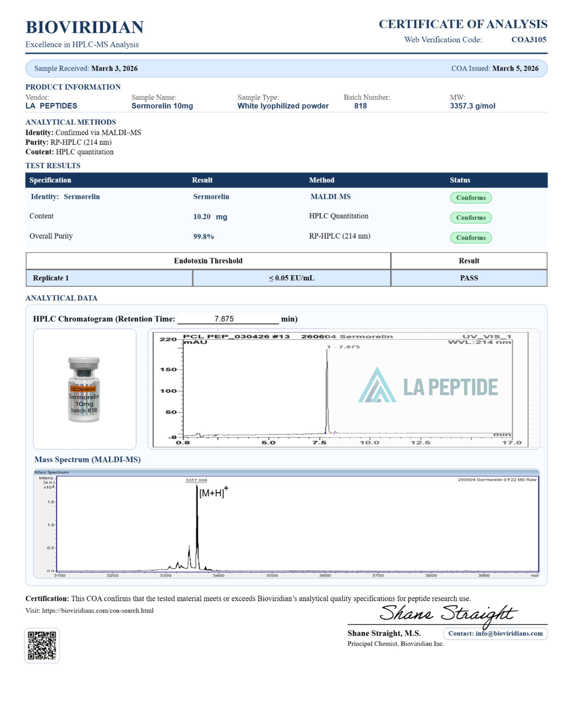Click the Contact info@bioviridians.com button

[x=496, y=633]
